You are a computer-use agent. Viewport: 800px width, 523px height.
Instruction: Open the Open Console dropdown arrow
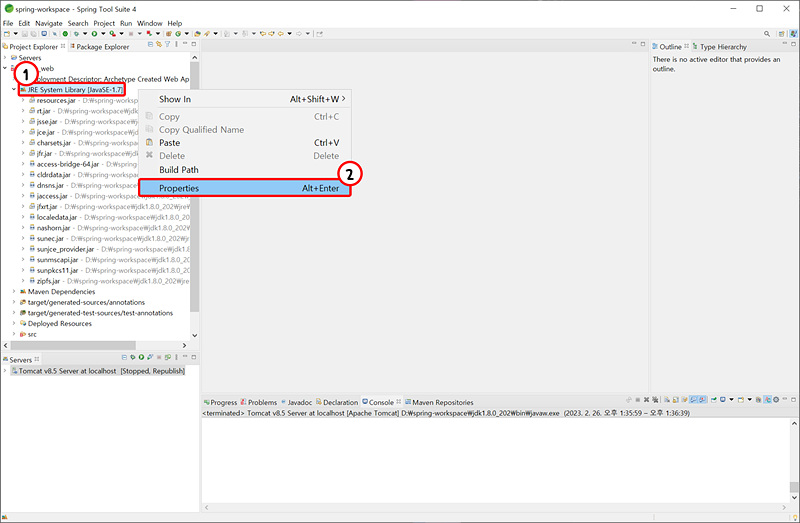tap(750, 400)
